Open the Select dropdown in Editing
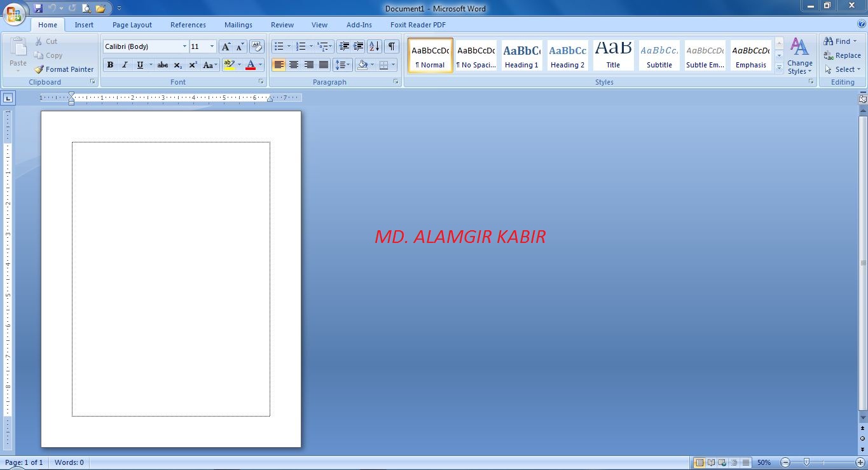Viewport: 868px width, 470px height. click(843, 69)
